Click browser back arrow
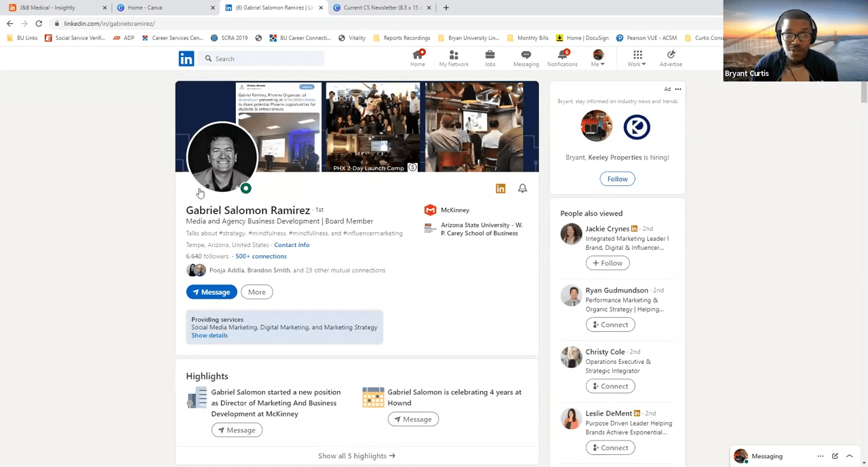The height and width of the screenshot is (467, 868). point(9,23)
